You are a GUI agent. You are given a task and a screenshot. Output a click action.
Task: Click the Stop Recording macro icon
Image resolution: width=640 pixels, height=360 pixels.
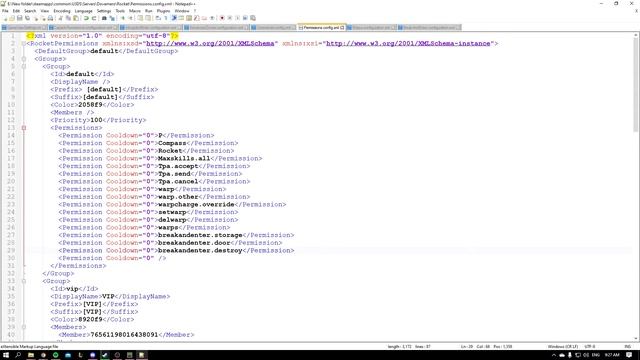[229, 18]
